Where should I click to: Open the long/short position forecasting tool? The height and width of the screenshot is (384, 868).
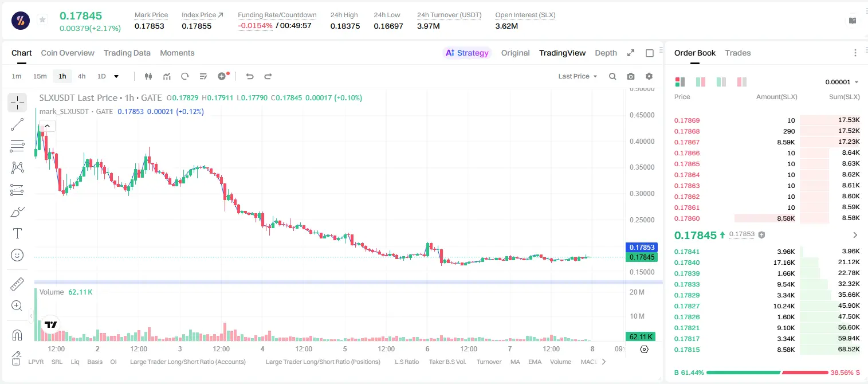tap(17, 190)
